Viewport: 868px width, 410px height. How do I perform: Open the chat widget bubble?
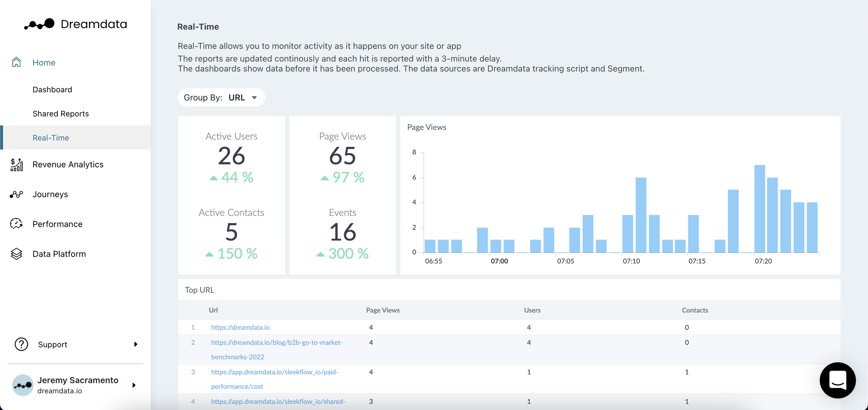[837, 380]
